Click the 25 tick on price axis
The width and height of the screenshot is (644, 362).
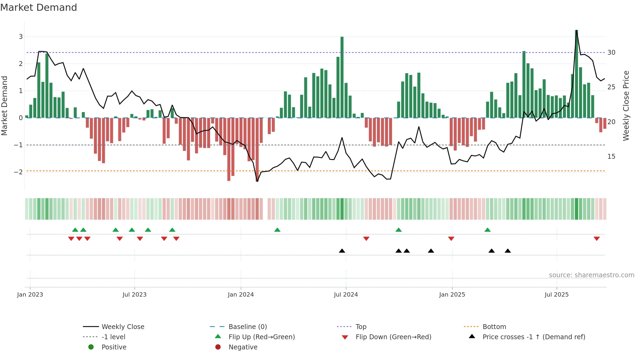[611, 87]
